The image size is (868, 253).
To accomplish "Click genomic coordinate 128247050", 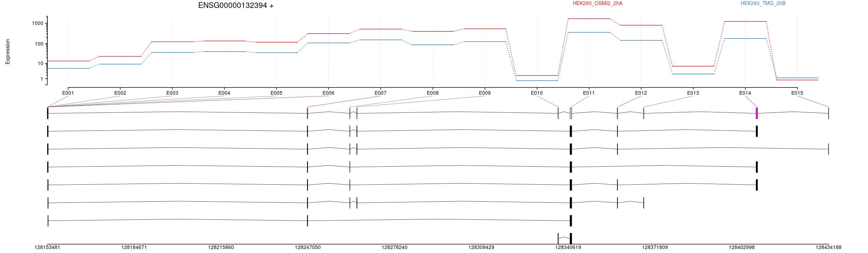I will click(308, 248).
